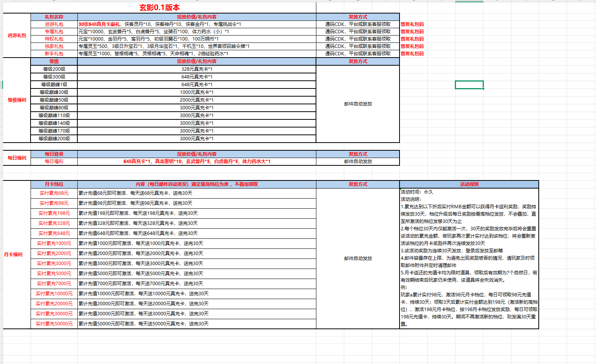Select the "专属礼包" name cell
The width and height of the screenshot is (596, 364).
coord(54,32)
